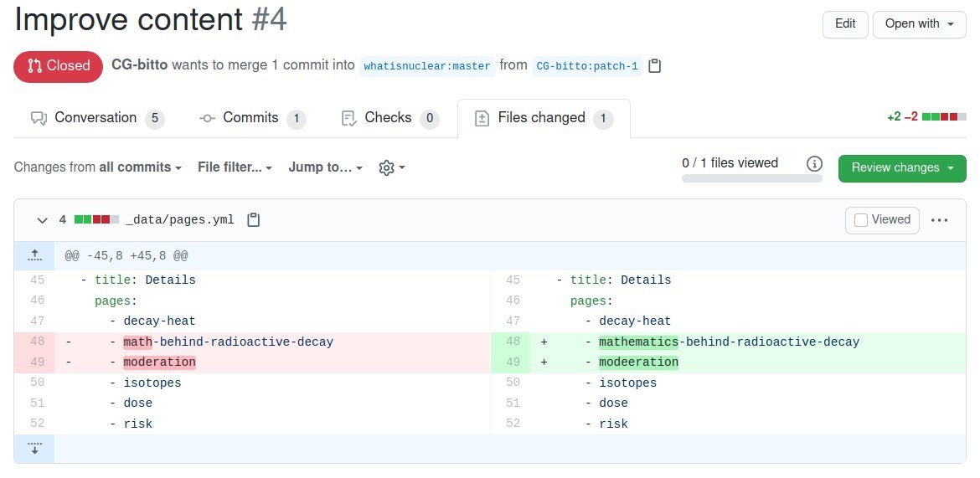Open CG-bitto:patch-1 head branch link
The image size is (980, 478).
pos(587,66)
